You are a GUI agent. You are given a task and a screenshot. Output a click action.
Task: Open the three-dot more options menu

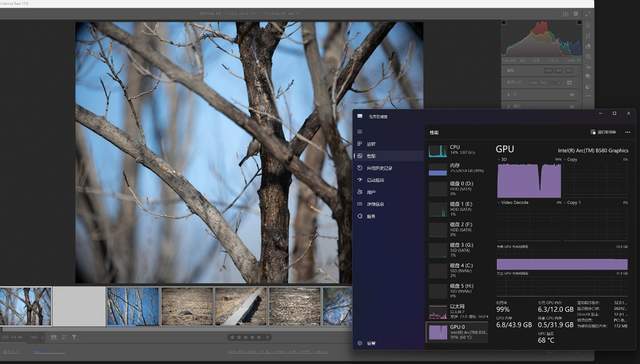[627, 132]
